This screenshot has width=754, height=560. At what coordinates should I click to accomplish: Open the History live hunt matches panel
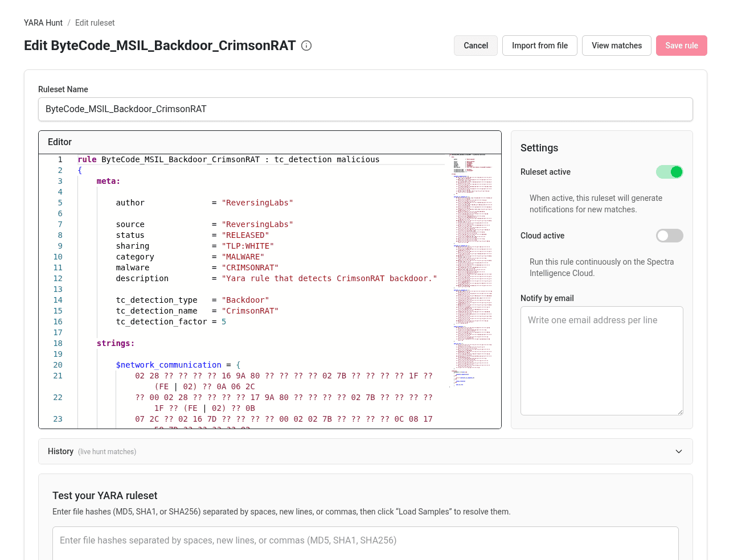pos(366,451)
